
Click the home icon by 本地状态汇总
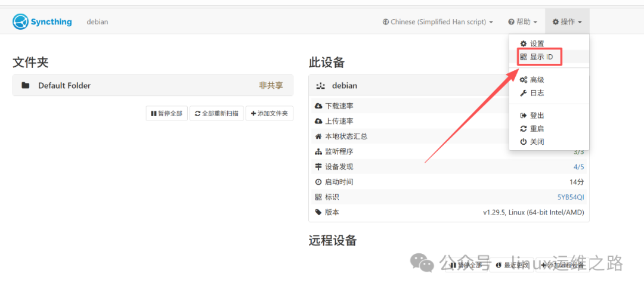tap(318, 136)
